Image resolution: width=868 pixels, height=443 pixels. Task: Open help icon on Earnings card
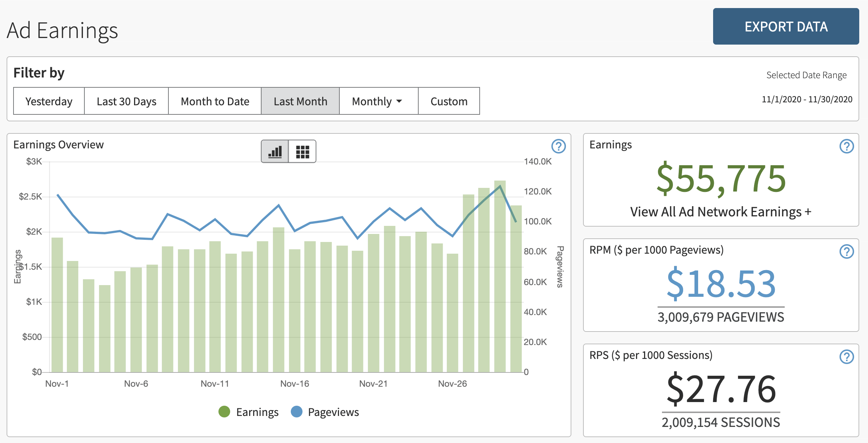click(846, 146)
